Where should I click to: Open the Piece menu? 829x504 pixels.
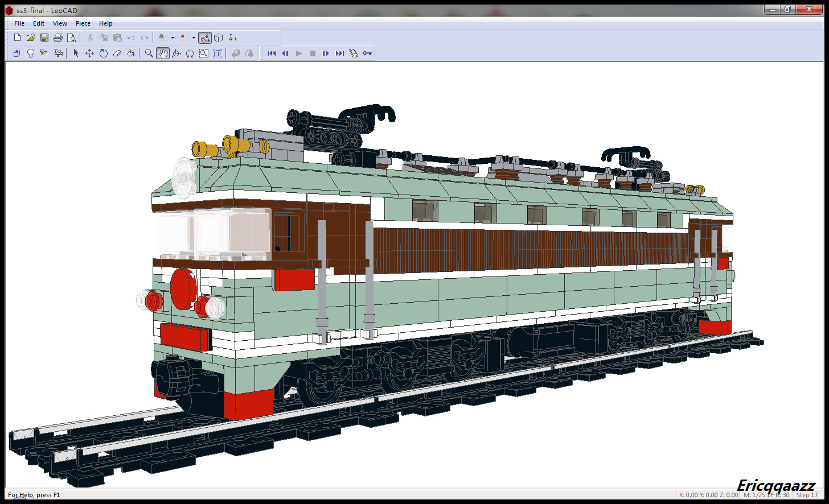[x=83, y=23]
